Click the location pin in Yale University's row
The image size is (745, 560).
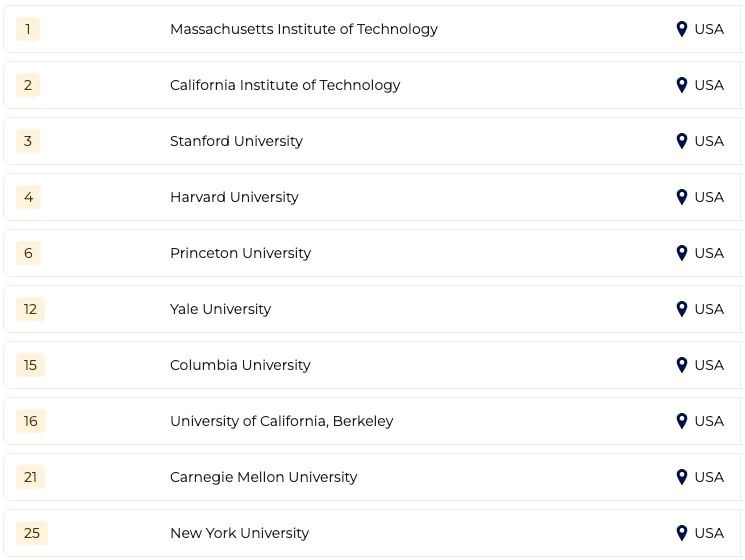(682, 309)
